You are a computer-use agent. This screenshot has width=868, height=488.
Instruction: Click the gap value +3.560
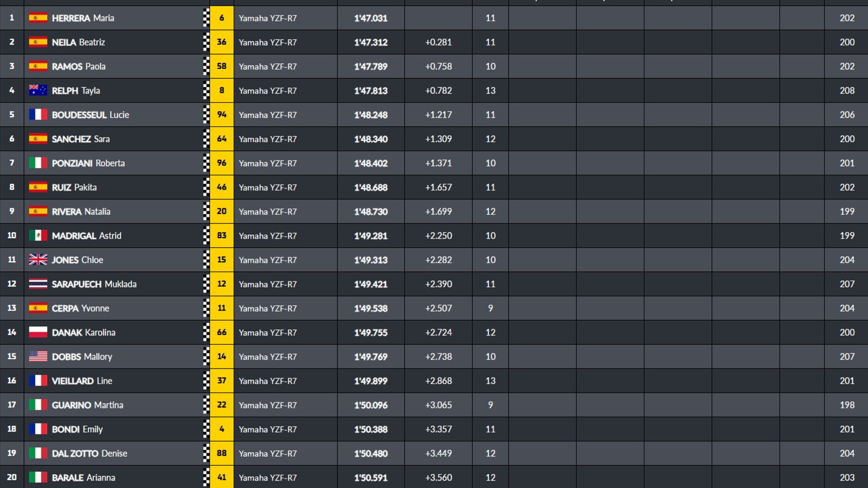(438, 478)
